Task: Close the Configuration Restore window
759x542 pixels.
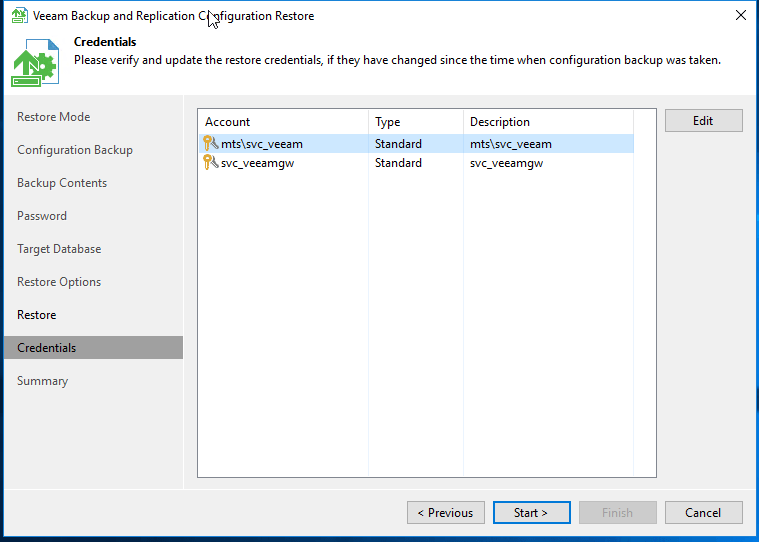Action: pyautogui.click(x=740, y=16)
